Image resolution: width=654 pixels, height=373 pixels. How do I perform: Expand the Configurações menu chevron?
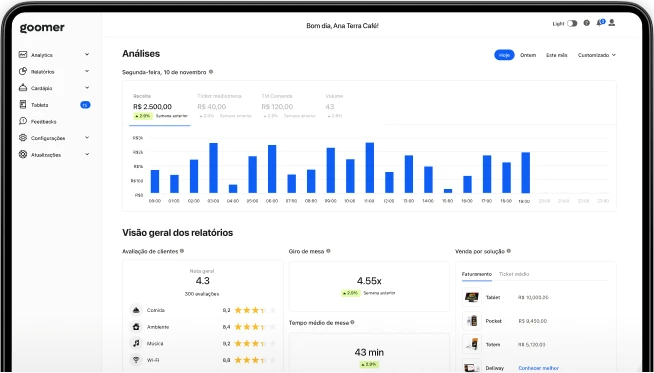click(87, 137)
